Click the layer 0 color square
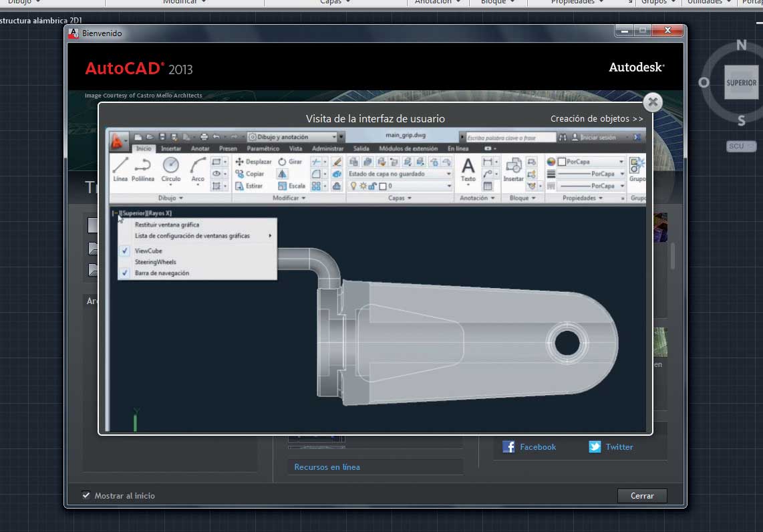This screenshot has width=763, height=532. coord(383,186)
